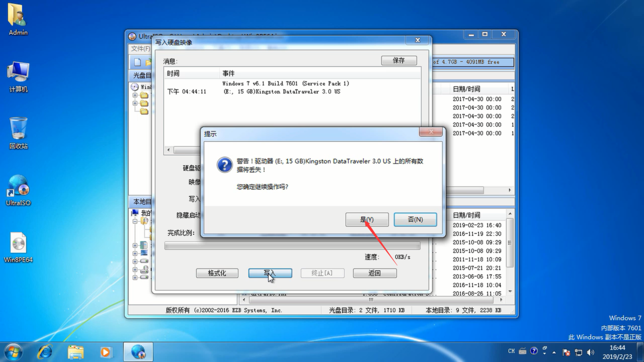Screen dimensions: 644x362
Task: Open the media player taskbar icon
Action: click(x=106, y=351)
